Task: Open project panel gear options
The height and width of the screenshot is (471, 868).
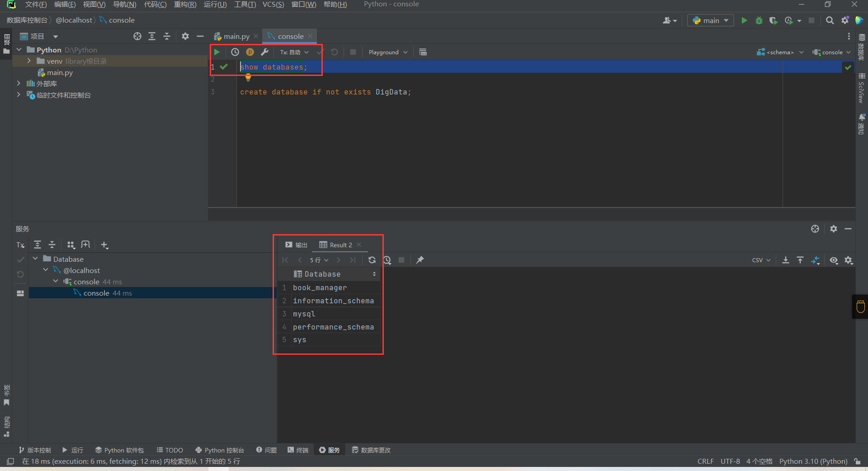Action: pyautogui.click(x=185, y=36)
